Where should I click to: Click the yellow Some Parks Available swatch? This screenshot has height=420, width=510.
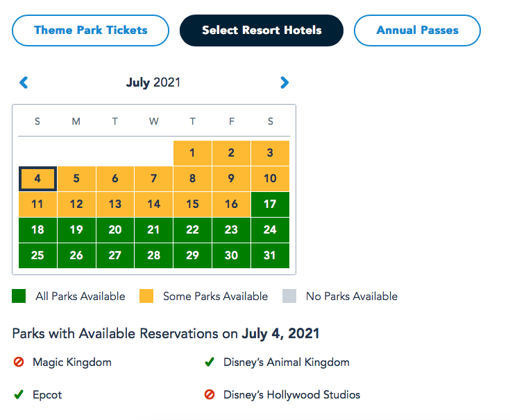point(146,297)
